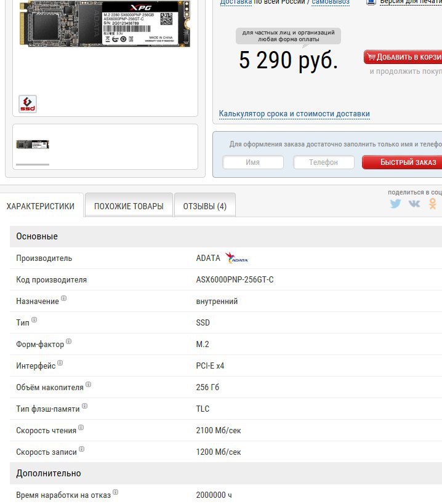
Task: Click the 1200 Мб/сек write speed value
Action: pyautogui.click(x=219, y=452)
